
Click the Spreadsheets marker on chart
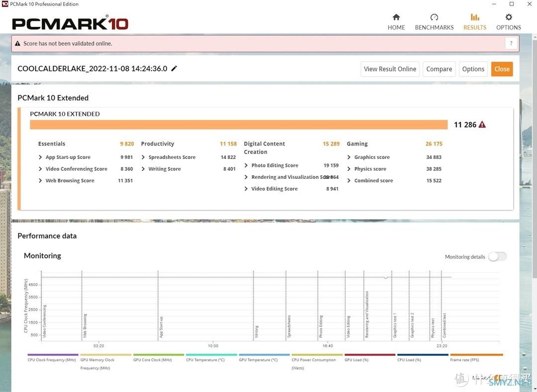pos(289,326)
